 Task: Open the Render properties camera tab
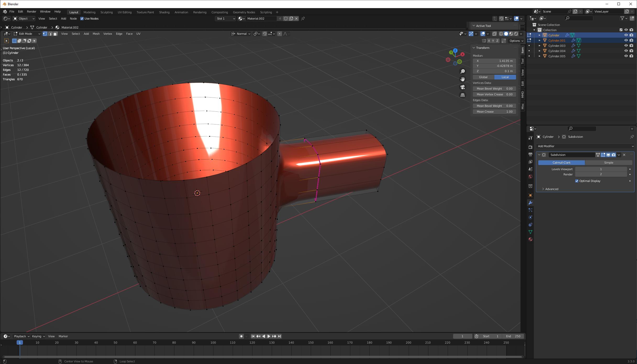point(530,147)
